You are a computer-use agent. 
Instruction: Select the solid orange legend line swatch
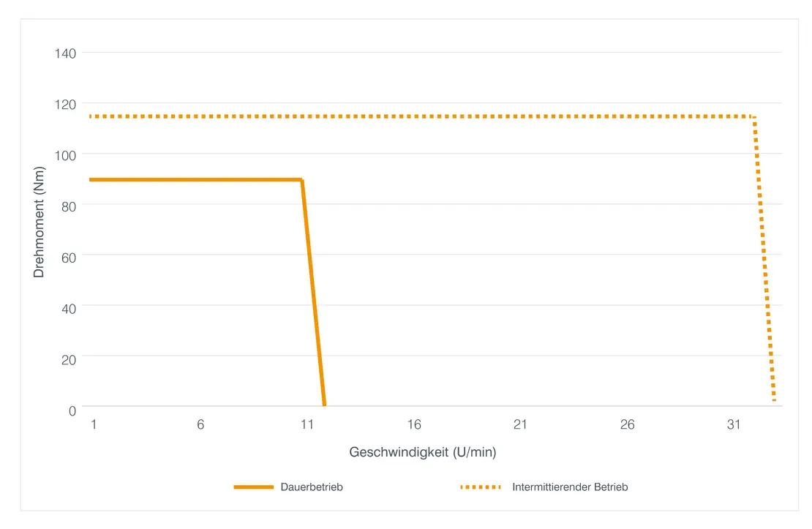[253, 487]
